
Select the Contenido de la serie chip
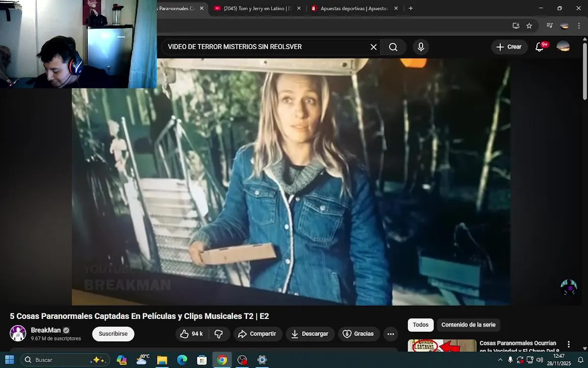(468, 325)
